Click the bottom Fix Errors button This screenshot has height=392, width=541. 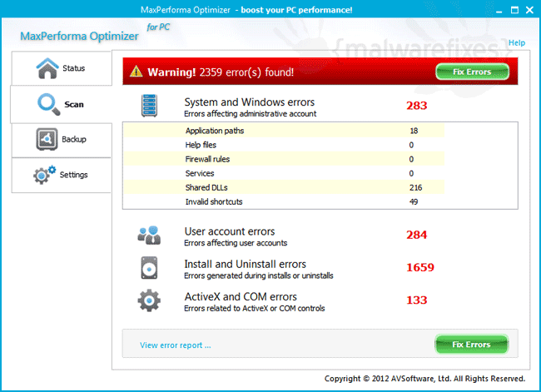(471, 344)
